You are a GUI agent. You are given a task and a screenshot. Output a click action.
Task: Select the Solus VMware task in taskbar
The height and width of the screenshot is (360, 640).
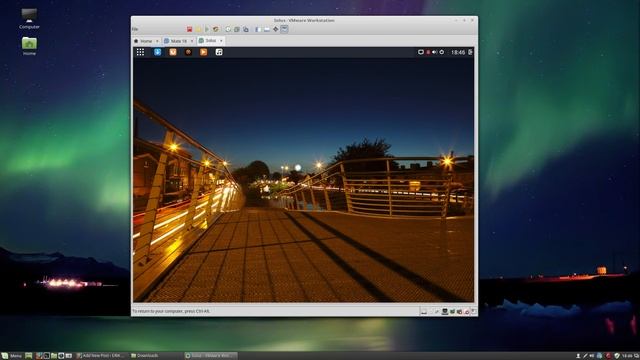pos(211,356)
